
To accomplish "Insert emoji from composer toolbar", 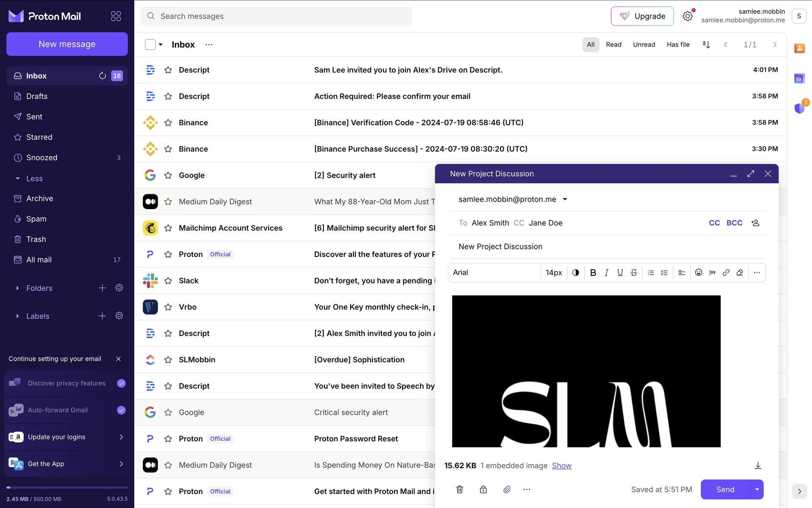I will point(699,273).
